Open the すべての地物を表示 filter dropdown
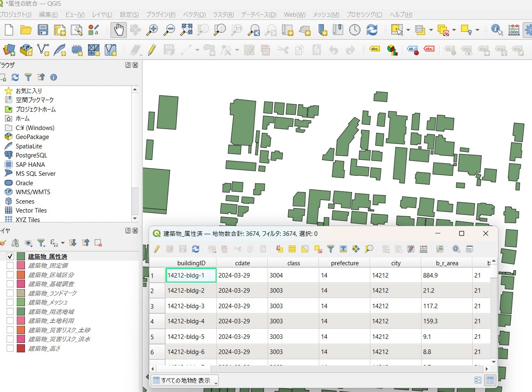This screenshot has height=392, width=532. click(184, 380)
